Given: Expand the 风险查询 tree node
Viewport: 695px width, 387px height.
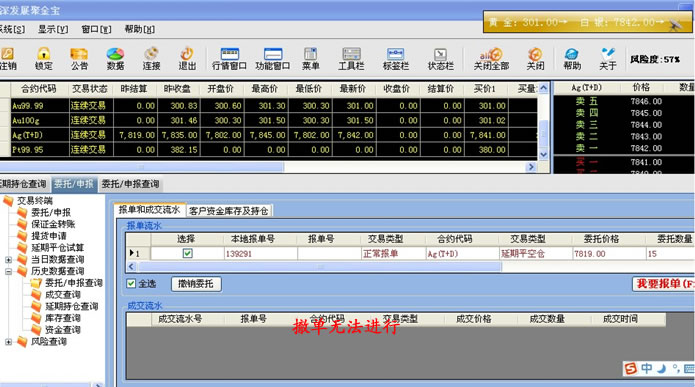Looking at the screenshot, I should point(8,342).
